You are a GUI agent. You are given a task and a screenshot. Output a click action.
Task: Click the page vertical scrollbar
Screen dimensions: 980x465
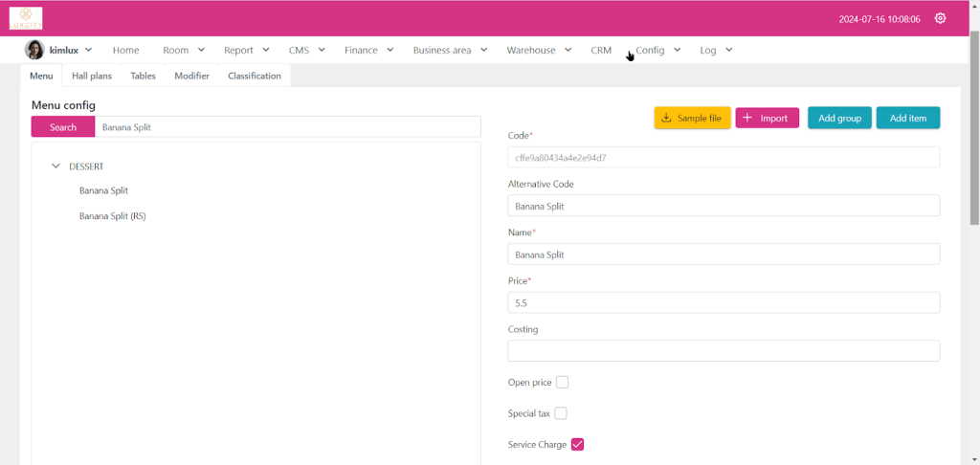(974, 124)
